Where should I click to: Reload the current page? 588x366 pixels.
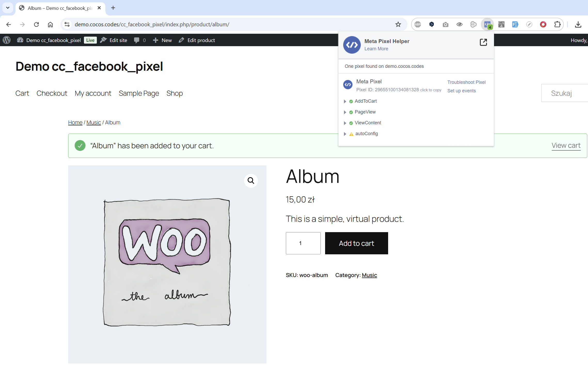36,25
